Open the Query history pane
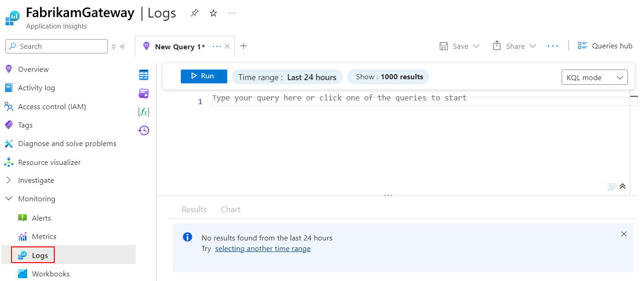This screenshot has height=281, width=644. (143, 130)
